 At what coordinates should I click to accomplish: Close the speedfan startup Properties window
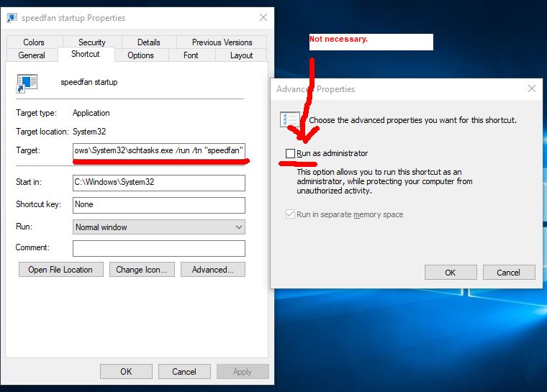tap(263, 17)
